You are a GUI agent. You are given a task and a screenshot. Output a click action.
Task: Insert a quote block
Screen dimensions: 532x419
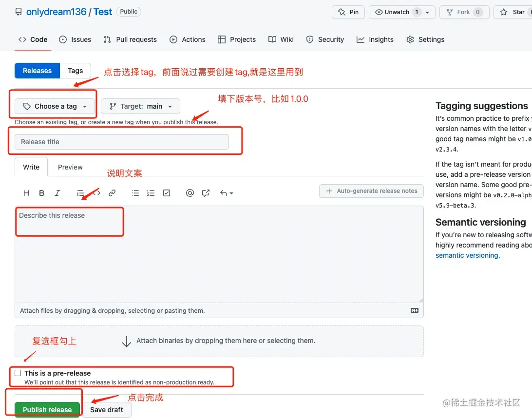pos(80,193)
